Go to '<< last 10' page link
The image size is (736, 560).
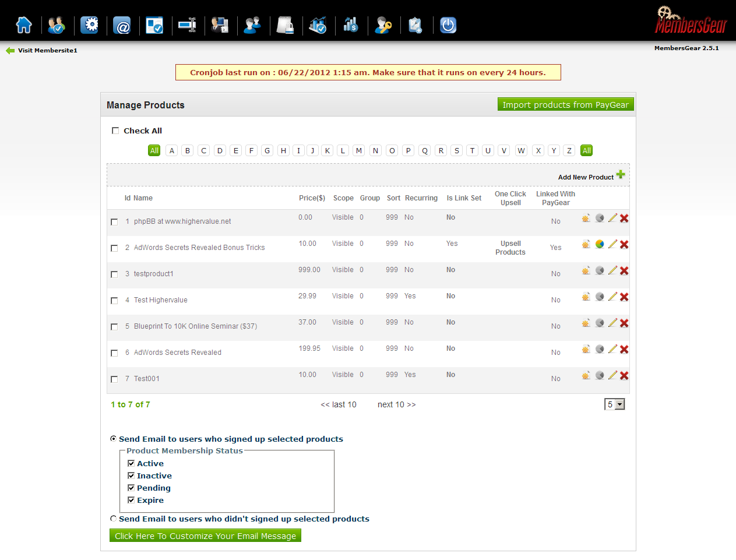coord(339,404)
